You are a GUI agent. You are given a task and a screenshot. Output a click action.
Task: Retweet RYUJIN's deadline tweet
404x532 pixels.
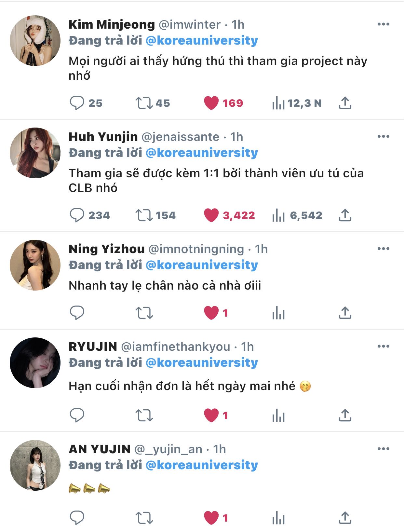144,416
